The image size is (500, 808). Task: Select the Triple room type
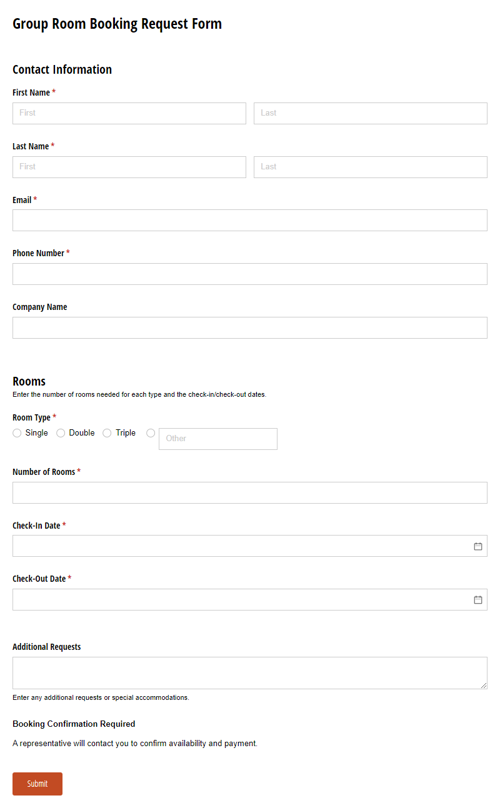tap(107, 433)
